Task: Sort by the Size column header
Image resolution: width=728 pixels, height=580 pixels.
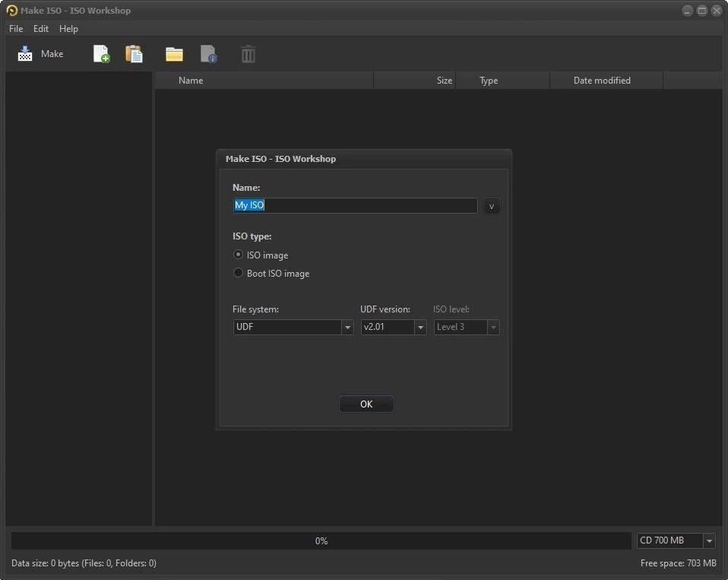Action: [x=415, y=81]
